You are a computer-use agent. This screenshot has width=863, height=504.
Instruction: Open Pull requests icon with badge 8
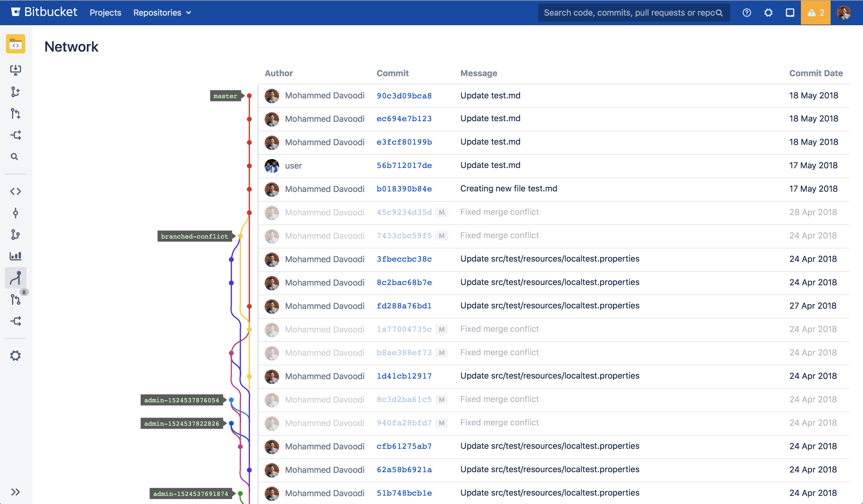click(15, 300)
